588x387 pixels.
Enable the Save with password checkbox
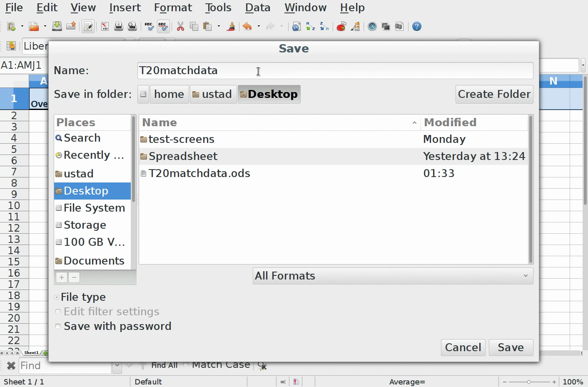point(58,326)
